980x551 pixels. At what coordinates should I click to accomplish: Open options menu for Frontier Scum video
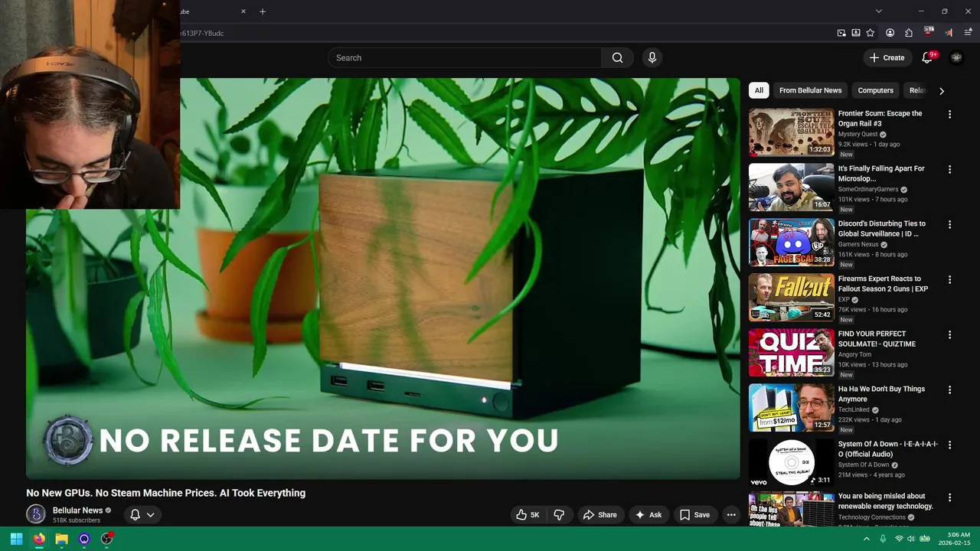[x=949, y=114]
